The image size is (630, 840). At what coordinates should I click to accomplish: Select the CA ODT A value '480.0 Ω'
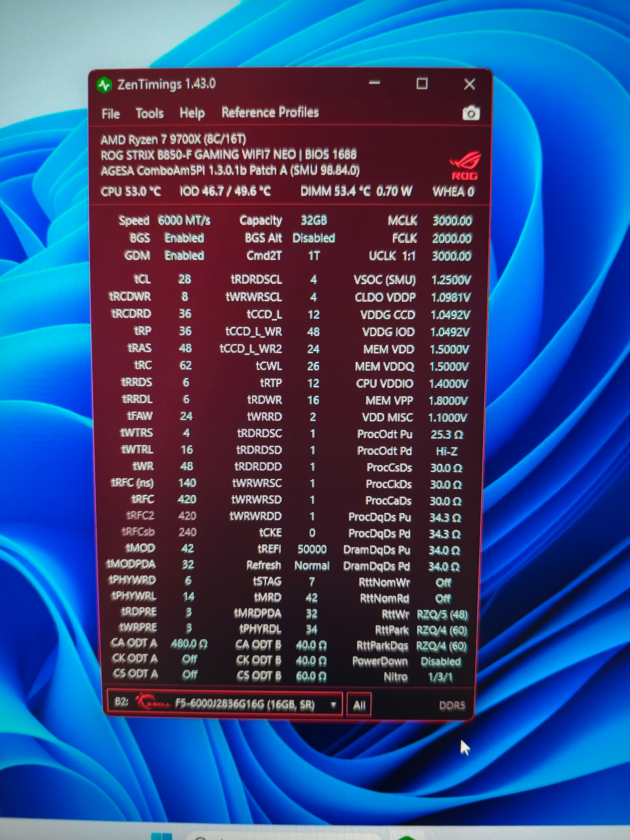(x=189, y=644)
